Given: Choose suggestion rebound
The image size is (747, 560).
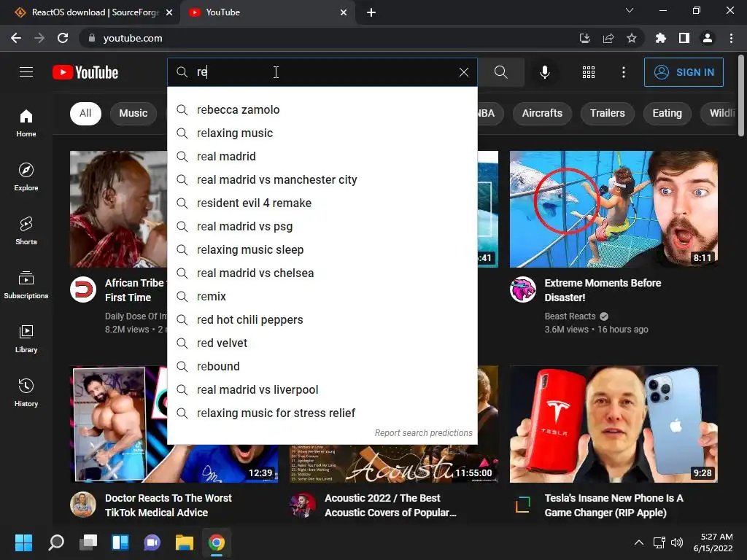Looking at the screenshot, I should point(322,366).
